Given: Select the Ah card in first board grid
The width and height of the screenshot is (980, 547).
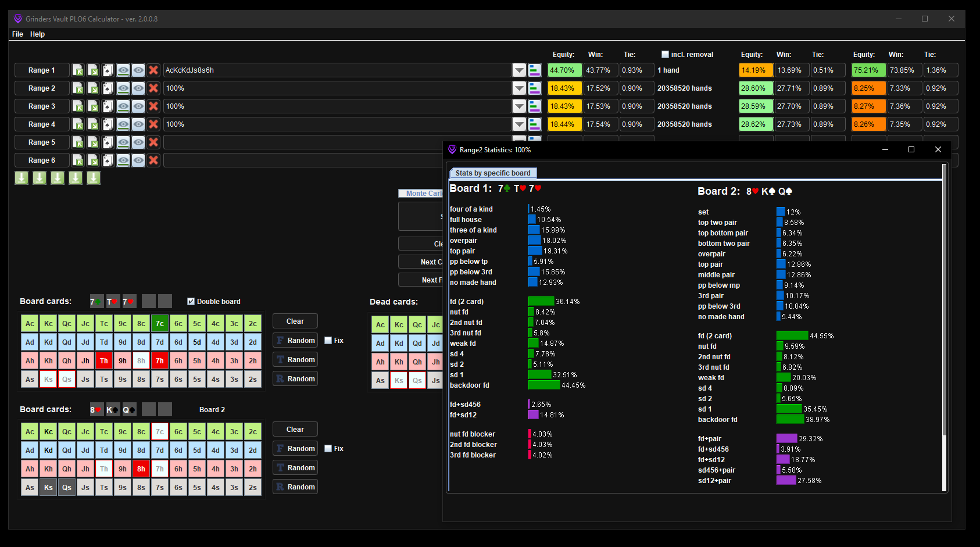Looking at the screenshot, I should [30, 361].
